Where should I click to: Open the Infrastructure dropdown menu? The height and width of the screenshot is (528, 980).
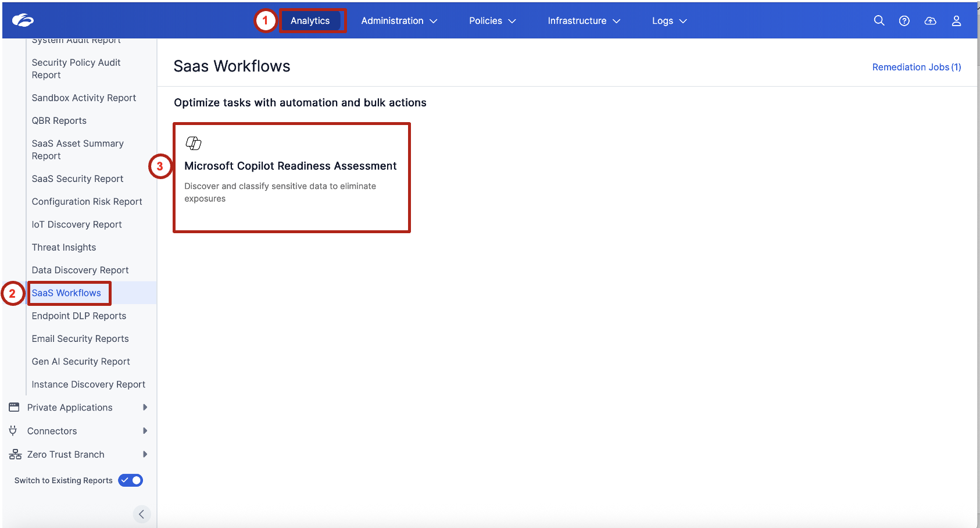tap(584, 21)
